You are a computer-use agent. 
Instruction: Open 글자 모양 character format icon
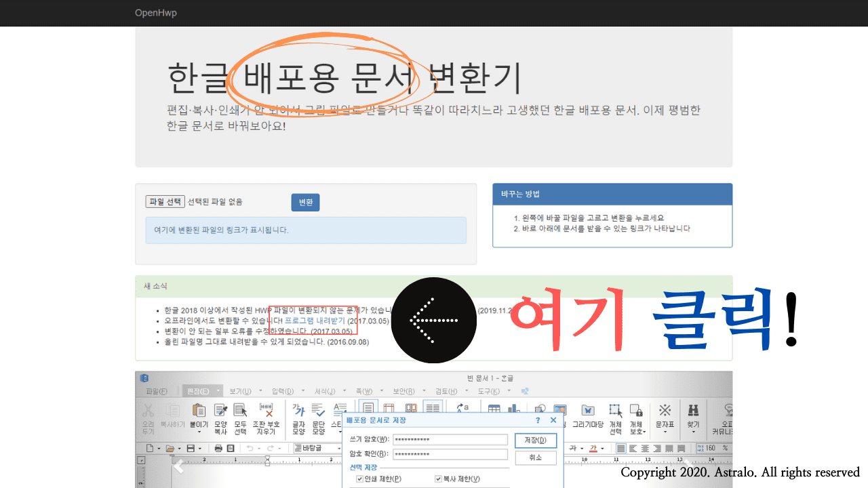click(298, 410)
